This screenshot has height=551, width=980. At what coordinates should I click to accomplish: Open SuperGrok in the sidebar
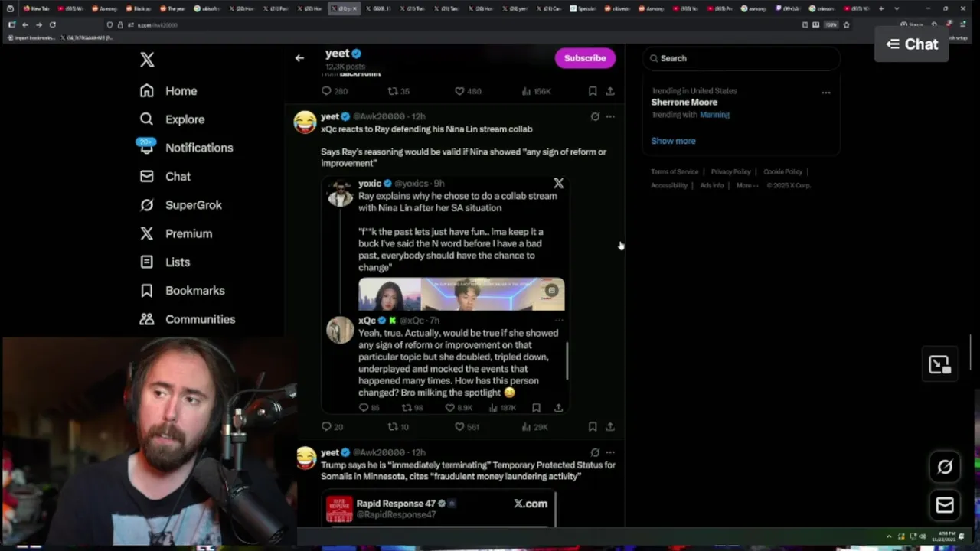(181, 205)
